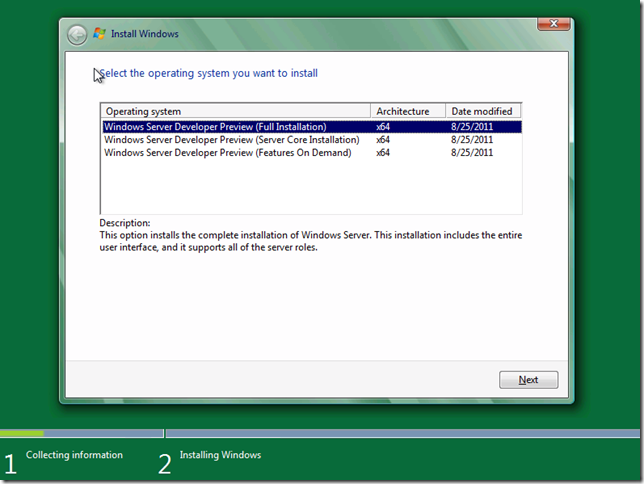Click the Description label text

coord(125,223)
